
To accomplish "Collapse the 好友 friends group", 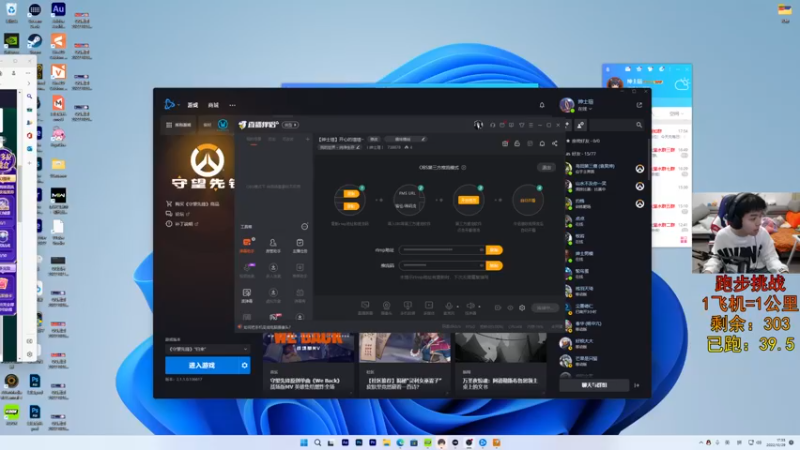I will point(581,154).
